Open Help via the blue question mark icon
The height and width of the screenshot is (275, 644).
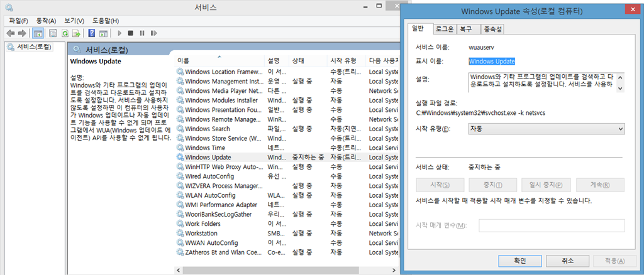pyautogui.click(x=92, y=33)
